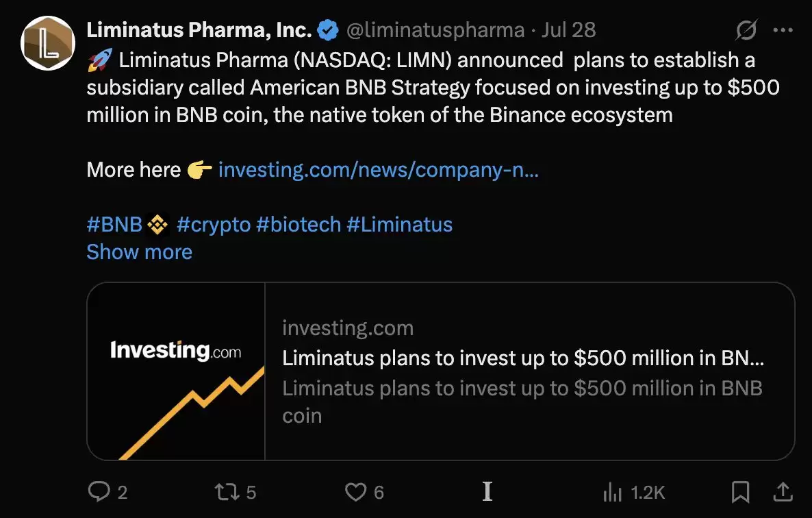
Task: Like the tweet with heart icon
Action: (x=355, y=491)
